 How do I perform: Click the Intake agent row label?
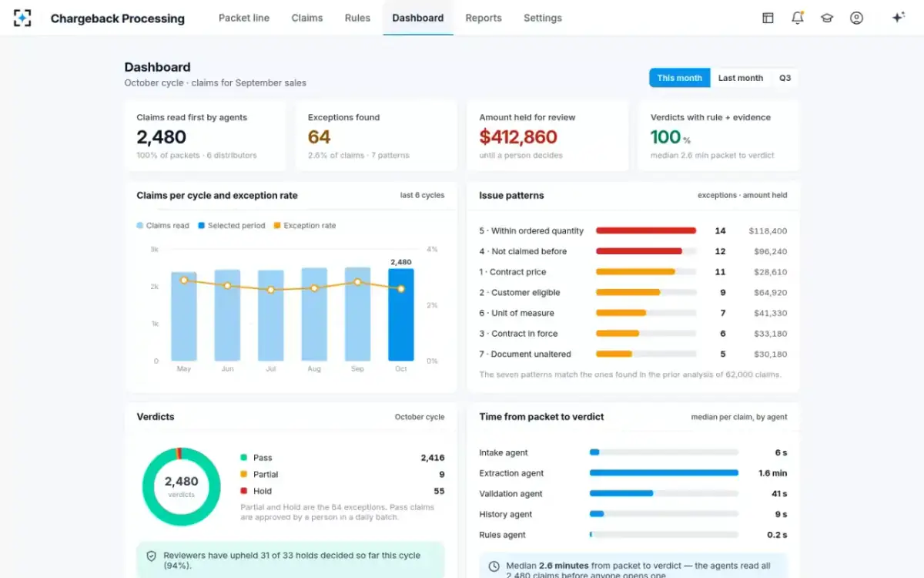coord(504,452)
